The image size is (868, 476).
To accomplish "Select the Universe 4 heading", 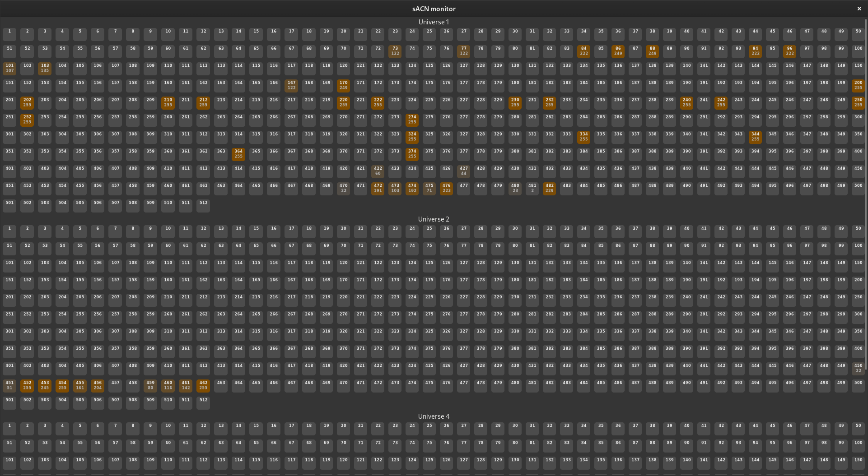I will [x=434, y=416].
